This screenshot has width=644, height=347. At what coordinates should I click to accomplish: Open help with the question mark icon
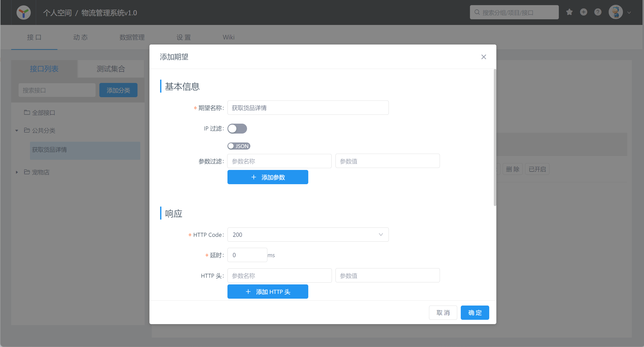point(598,12)
